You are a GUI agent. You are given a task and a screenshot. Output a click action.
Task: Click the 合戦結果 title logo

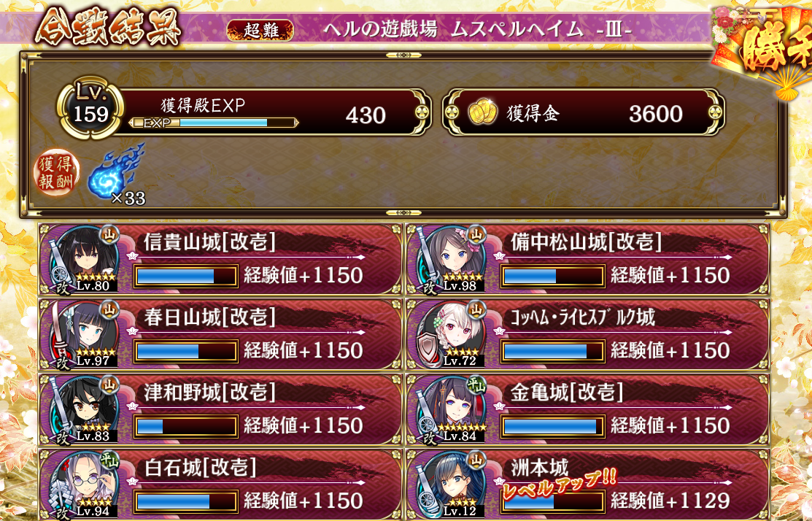(x=108, y=26)
